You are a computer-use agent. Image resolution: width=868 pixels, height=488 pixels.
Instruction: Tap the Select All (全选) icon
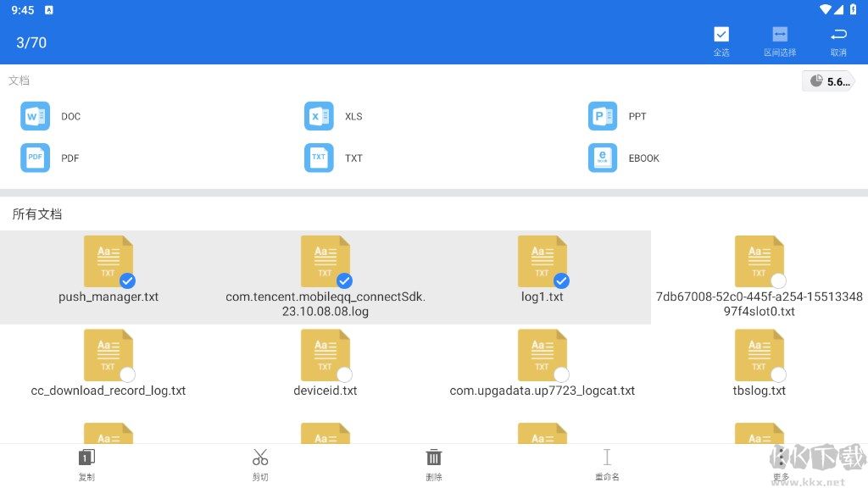click(721, 35)
